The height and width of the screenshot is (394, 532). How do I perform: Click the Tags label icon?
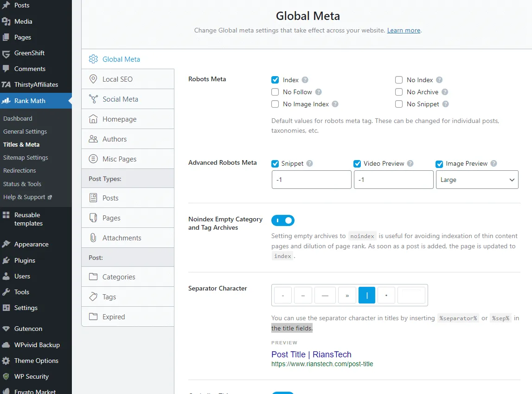pyautogui.click(x=93, y=297)
